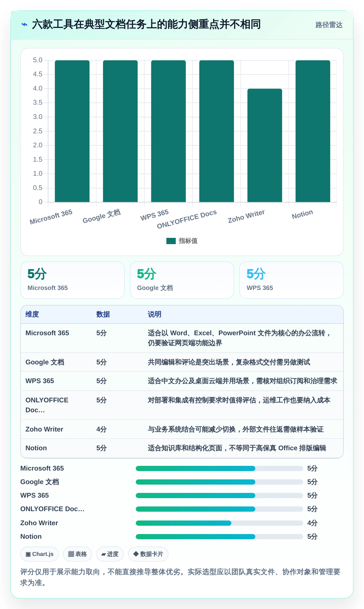Viewport: 364px width, 609px height.
Task: Click the ONLYOFFICE Docs axis label under the chart
Action: pos(187,219)
